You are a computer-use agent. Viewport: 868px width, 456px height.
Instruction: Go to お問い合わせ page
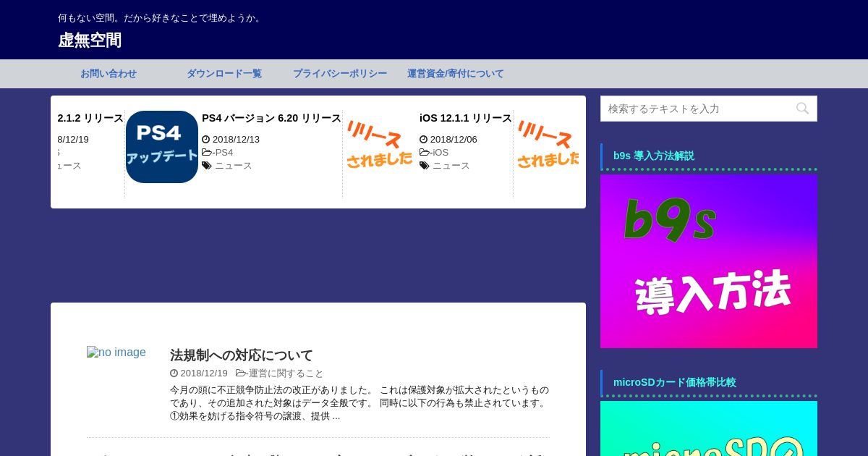(109, 74)
